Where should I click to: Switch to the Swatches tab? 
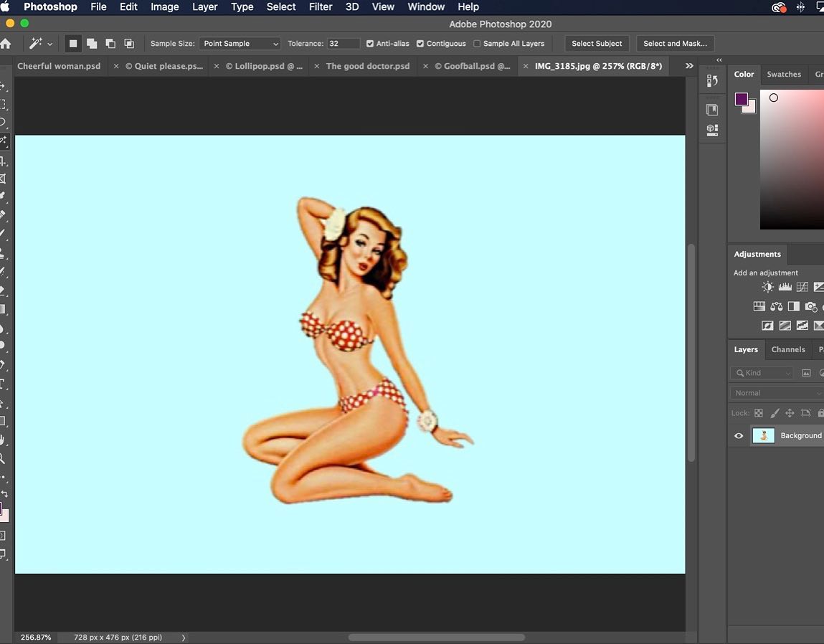tap(784, 74)
